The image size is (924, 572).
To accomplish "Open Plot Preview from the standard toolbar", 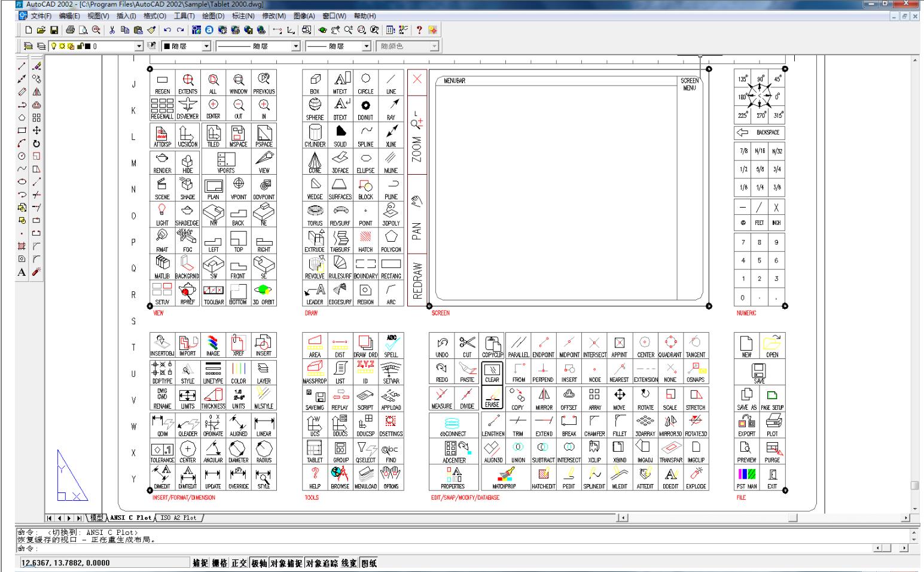I will pos(84,30).
